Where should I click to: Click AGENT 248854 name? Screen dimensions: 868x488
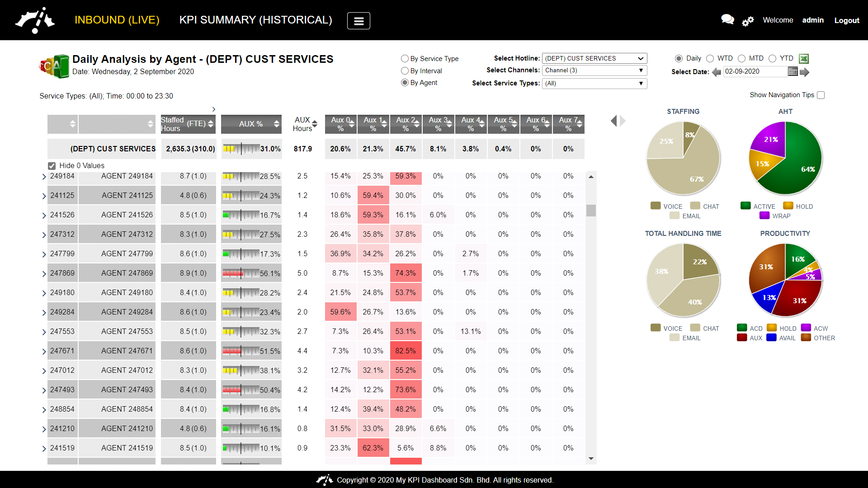(x=127, y=409)
